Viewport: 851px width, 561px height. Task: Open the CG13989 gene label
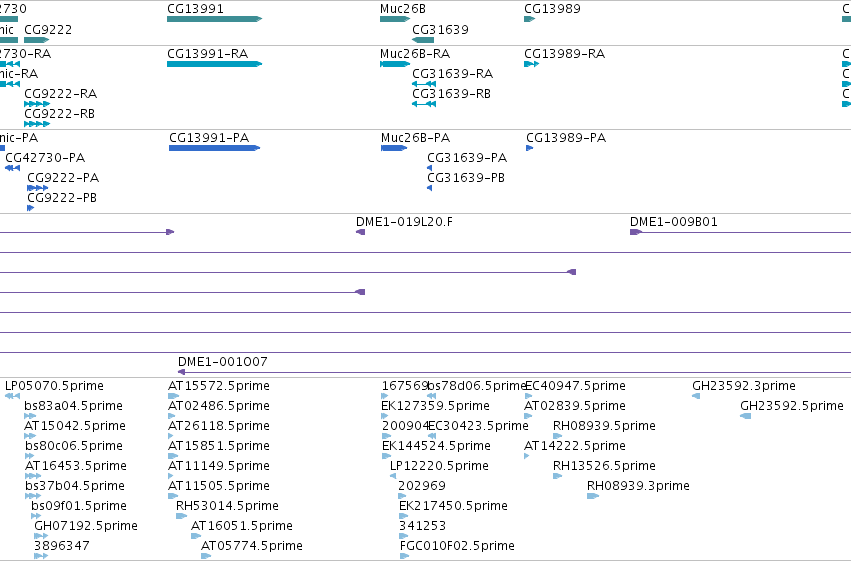(x=552, y=9)
